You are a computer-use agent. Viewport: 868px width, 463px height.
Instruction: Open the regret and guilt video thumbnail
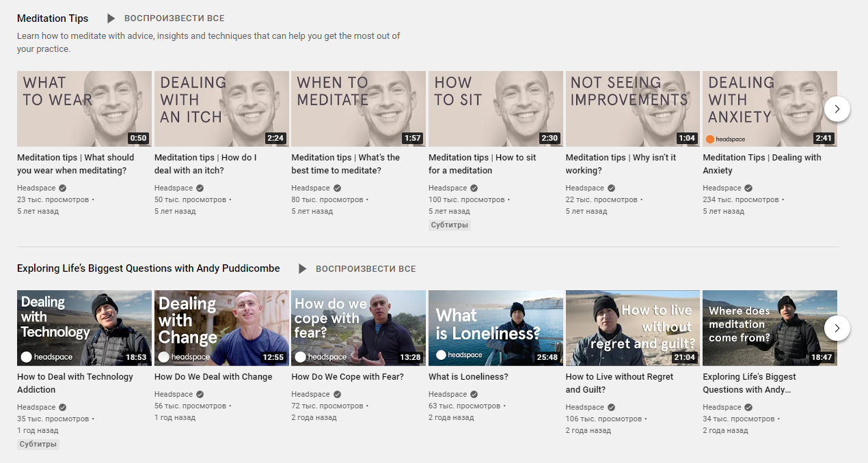pyautogui.click(x=633, y=328)
